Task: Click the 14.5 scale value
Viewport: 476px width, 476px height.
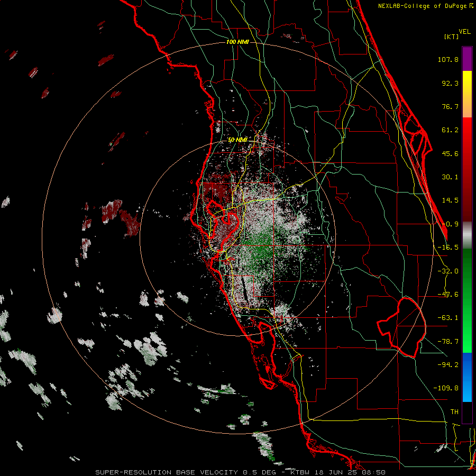Action: 450,200
